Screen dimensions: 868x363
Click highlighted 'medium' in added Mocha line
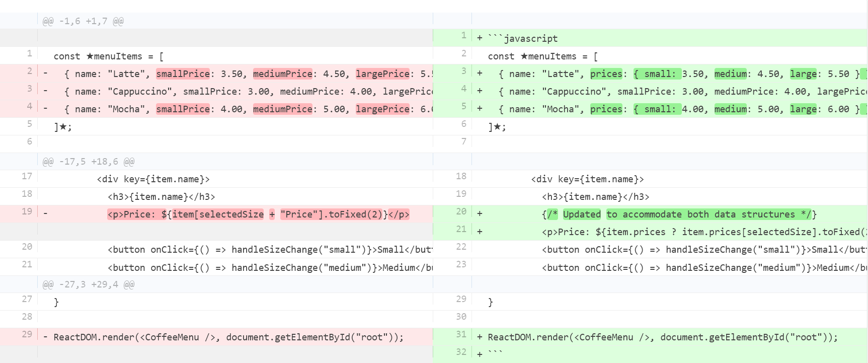731,109
